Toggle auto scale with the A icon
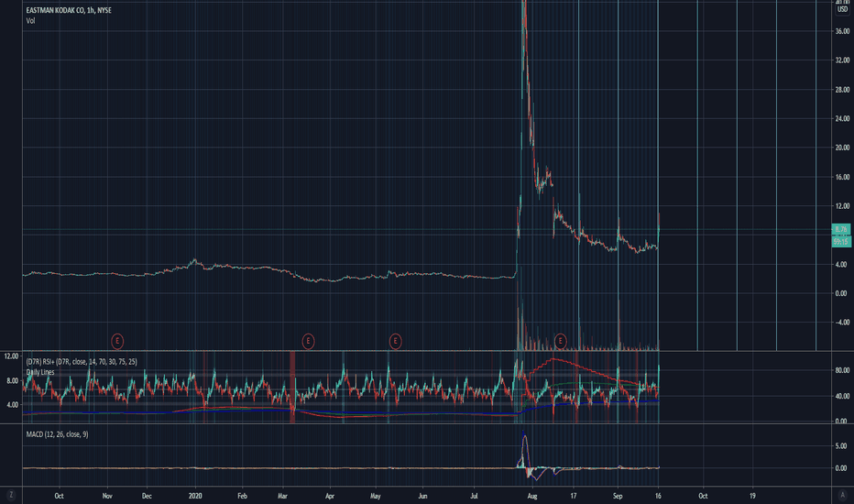Viewport: 854px width, 504px height. coord(842,495)
